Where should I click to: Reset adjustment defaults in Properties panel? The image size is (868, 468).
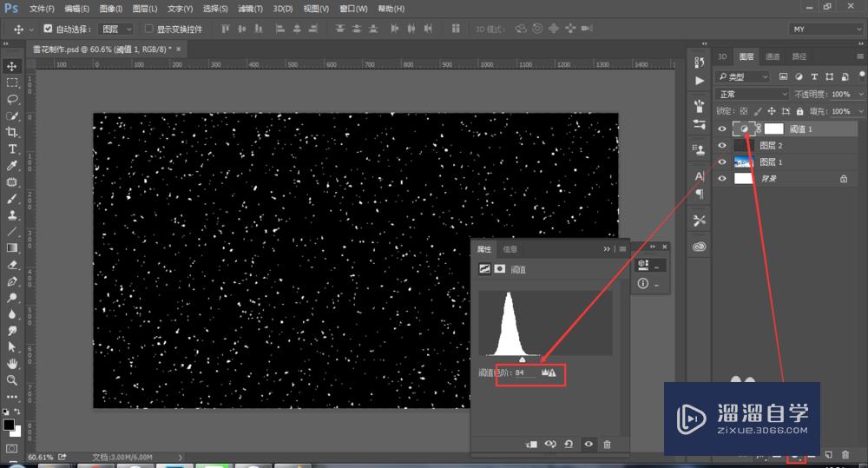tap(569, 445)
